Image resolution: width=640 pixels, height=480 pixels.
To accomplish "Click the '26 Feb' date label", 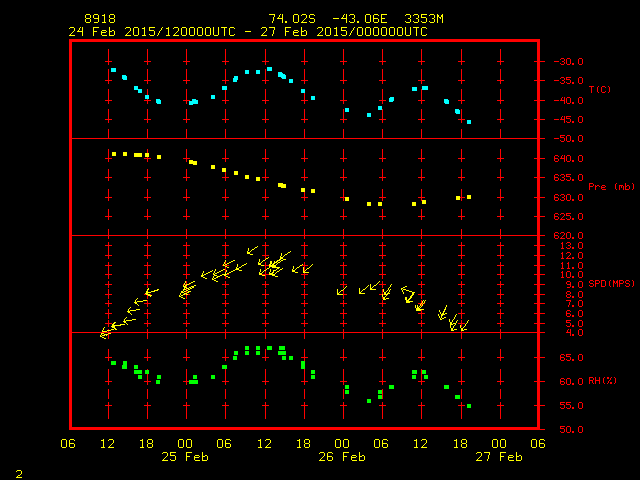I will tap(342, 456).
